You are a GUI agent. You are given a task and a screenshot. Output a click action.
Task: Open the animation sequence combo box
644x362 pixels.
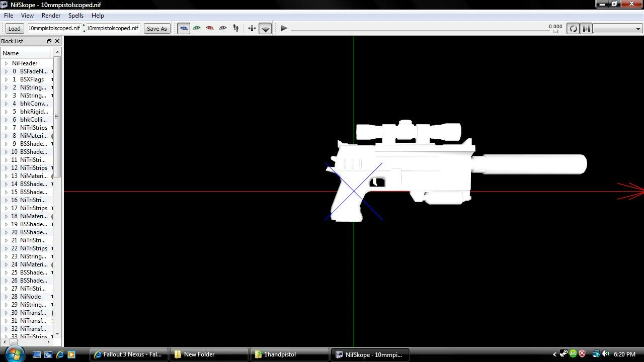[617, 28]
